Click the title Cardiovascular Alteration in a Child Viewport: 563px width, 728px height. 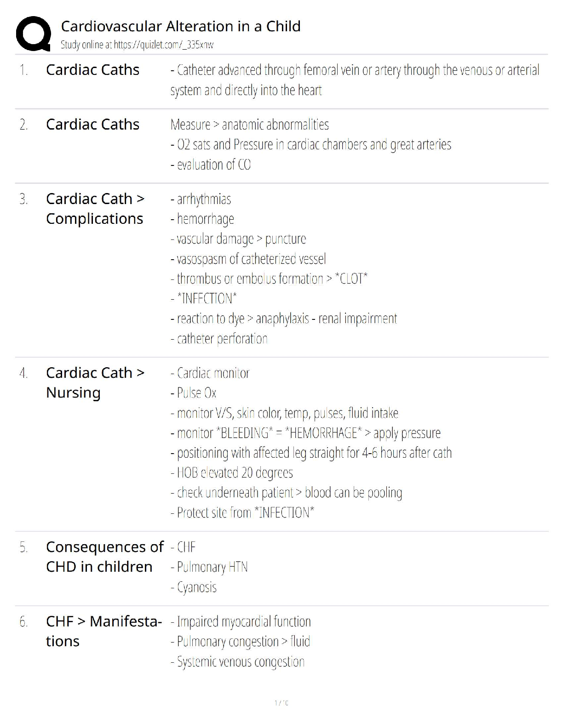pyautogui.click(x=180, y=26)
